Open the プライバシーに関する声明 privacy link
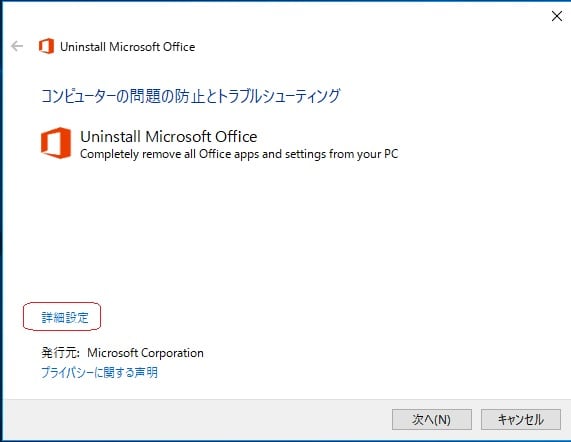The height and width of the screenshot is (442, 571). tap(99, 372)
